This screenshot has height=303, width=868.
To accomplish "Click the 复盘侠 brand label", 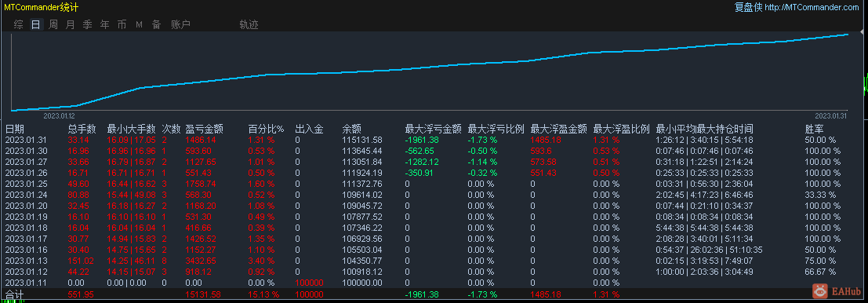I will click(748, 7).
